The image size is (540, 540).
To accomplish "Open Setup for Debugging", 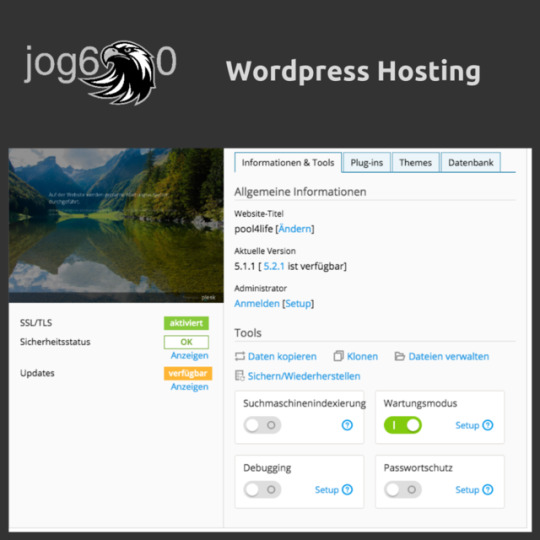I will pyautogui.click(x=327, y=490).
